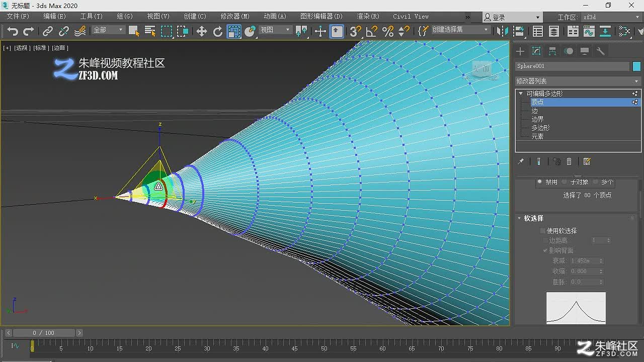Switch to Display panel tab
Viewport: 644px width, 362px height.
(x=585, y=51)
